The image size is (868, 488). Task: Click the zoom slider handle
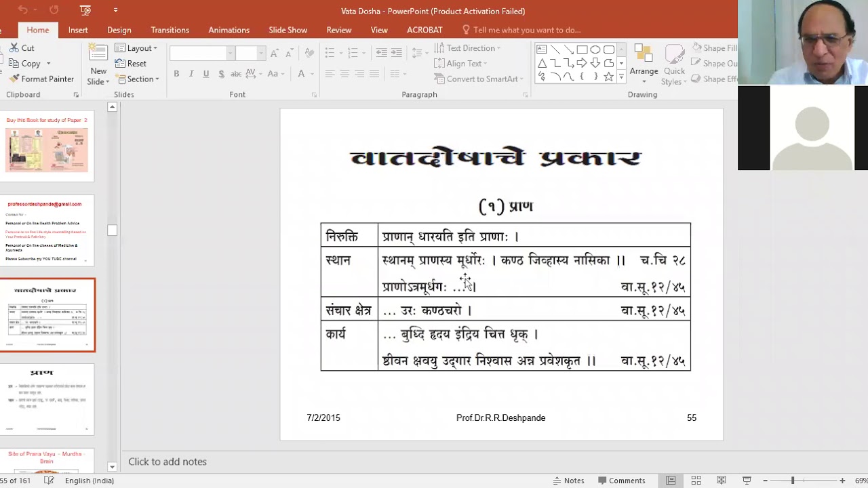point(792,481)
